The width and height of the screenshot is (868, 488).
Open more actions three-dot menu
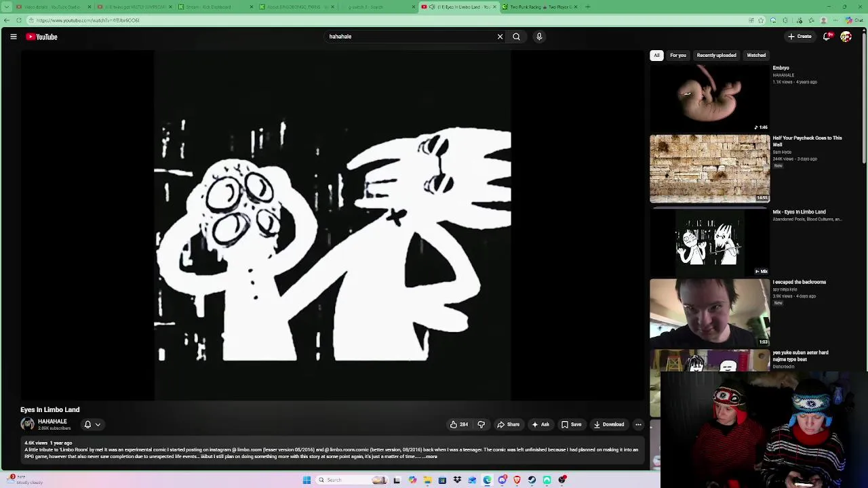tap(638, 424)
